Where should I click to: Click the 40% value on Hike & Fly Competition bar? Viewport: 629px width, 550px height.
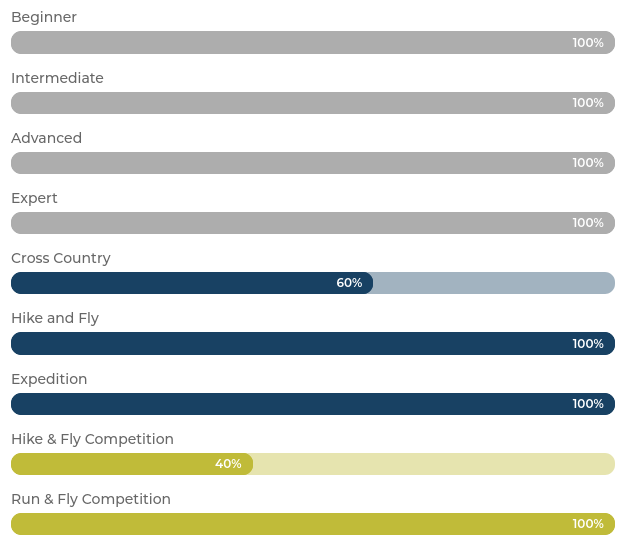point(228,464)
